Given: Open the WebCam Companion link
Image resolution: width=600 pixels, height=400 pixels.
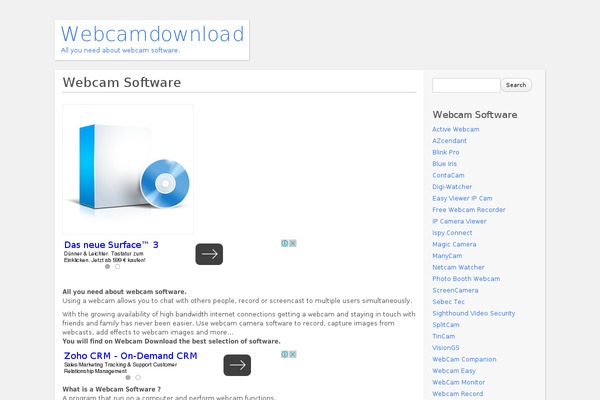Looking at the screenshot, I should coord(464,359).
